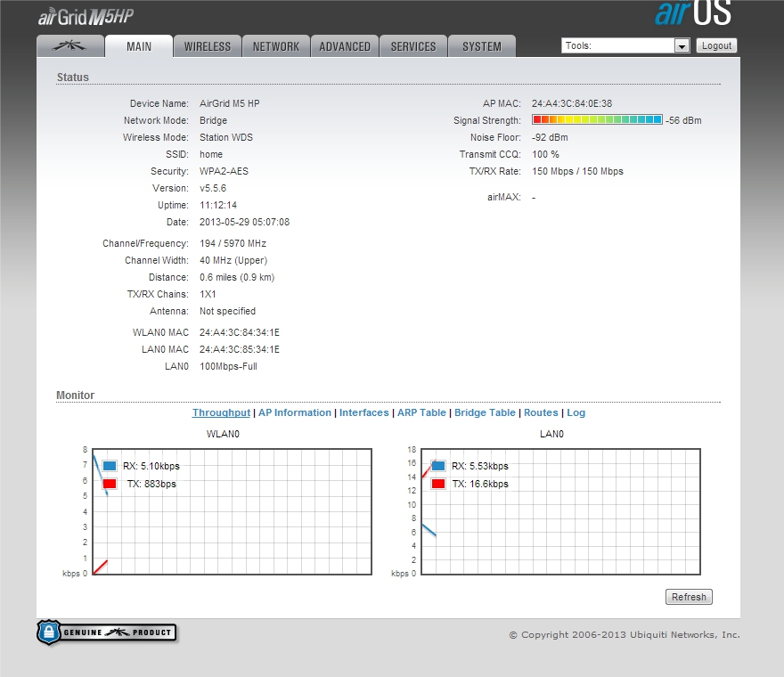Select the SSID value home

(x=211, y=154)
